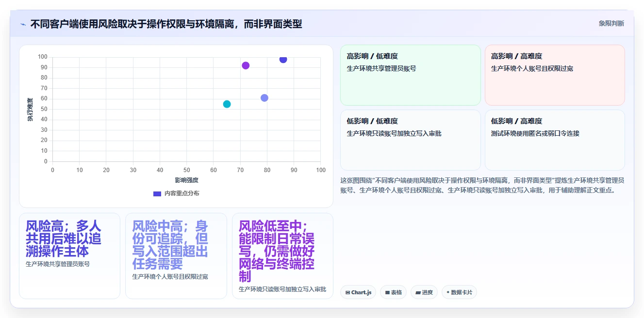
Task: Open the 高影响 / 高难度 quadrant card
Action: tap(555, 75)
